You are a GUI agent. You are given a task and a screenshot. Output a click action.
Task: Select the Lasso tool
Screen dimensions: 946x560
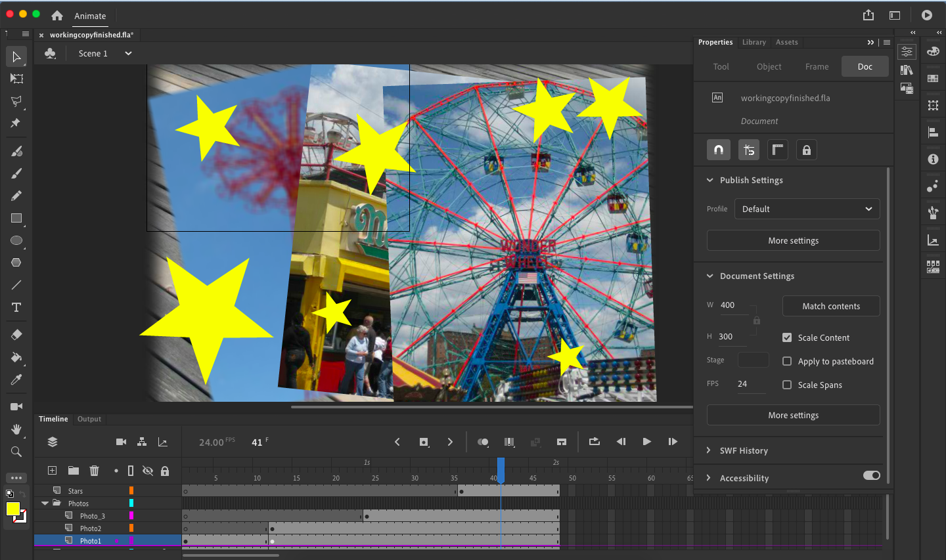pyautogui.click(x=16, y=101)
